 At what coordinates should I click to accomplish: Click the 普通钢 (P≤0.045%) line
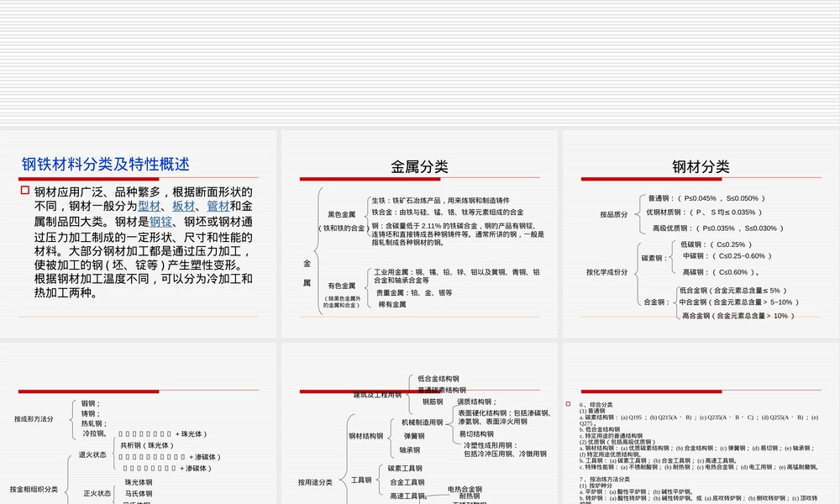(x=706, y=198)
